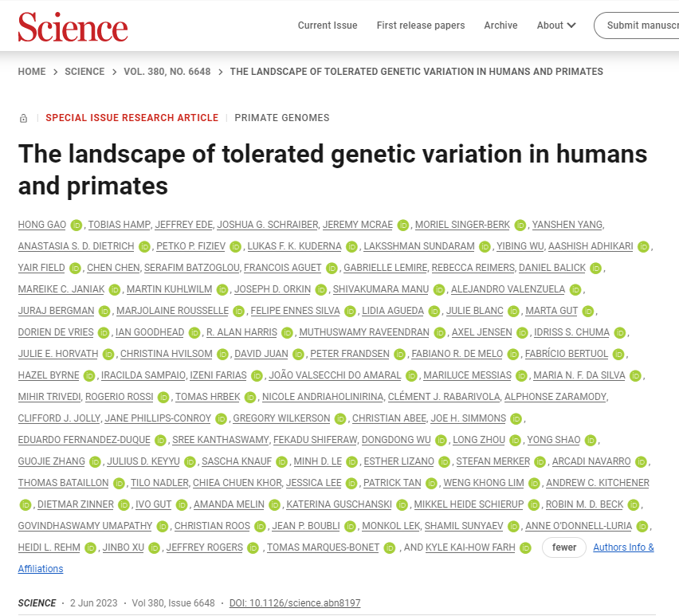Screen dimensions: 679x616
Task: Click the open-access lock icon
Action: point(23,118)
